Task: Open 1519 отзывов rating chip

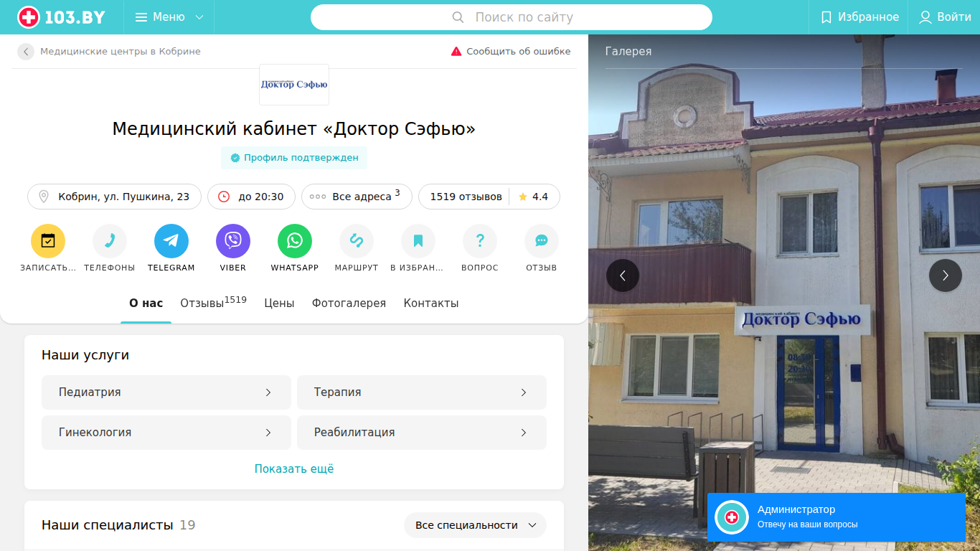Action: (x=489, y=197)
